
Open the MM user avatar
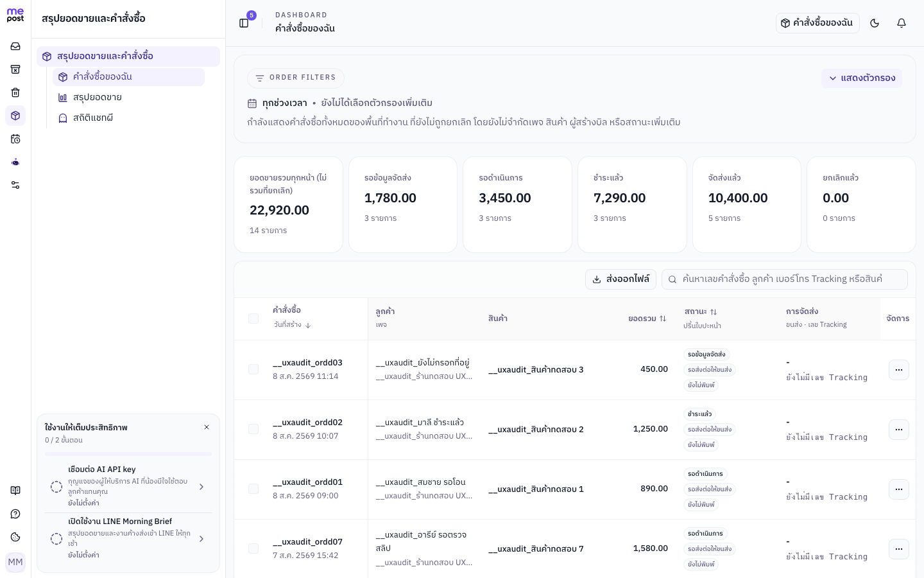point(15,562)
